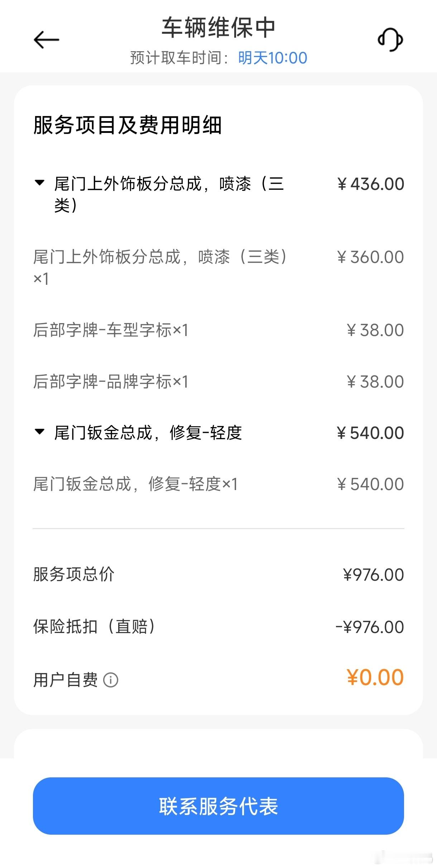Tap the partially visible card below

pos(218,744)
